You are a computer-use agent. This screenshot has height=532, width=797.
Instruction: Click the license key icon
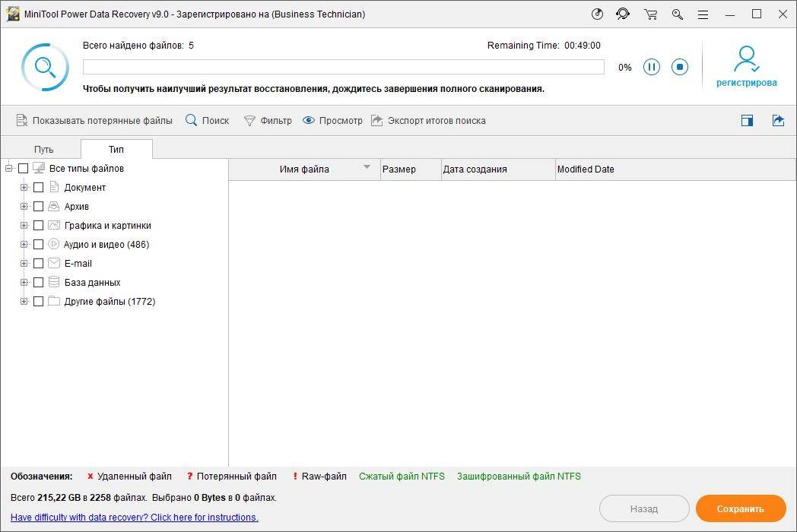coord(677,14)
